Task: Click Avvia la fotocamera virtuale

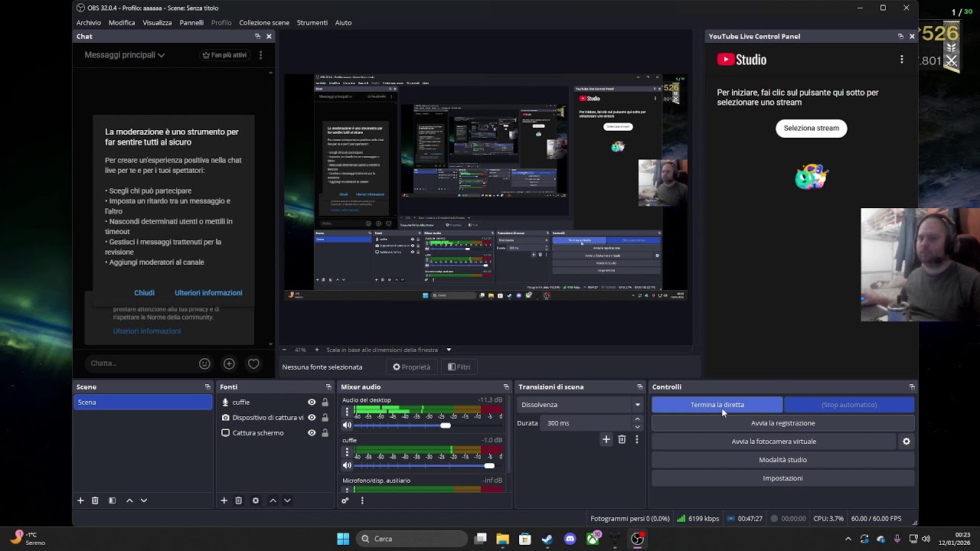Action: click(774, 442)
